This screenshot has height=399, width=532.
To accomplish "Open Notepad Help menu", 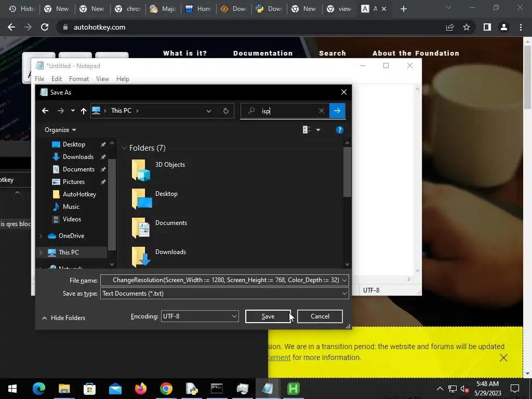I will click(123, 79).
